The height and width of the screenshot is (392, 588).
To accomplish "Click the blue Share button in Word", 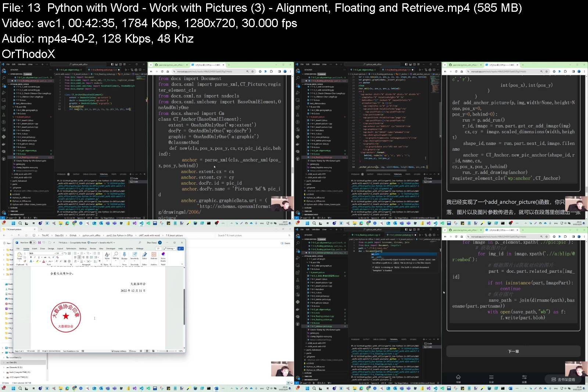I will [x=180, y=248].
